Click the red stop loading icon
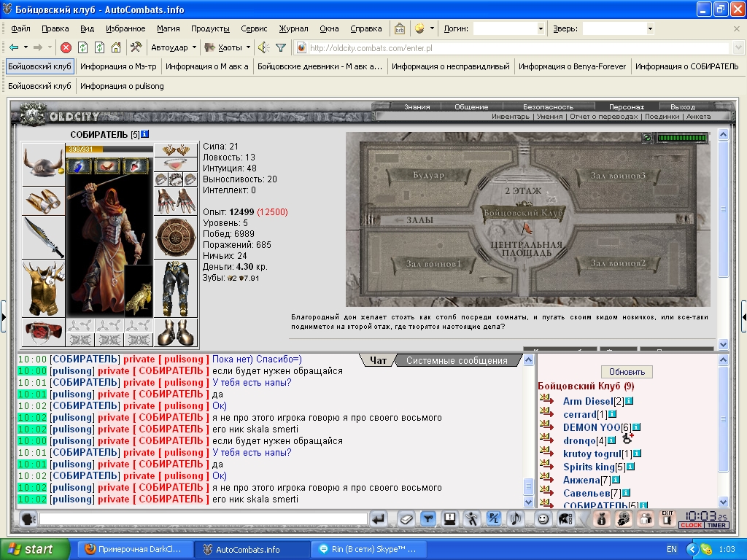747x560 pixels. point(66,47)
